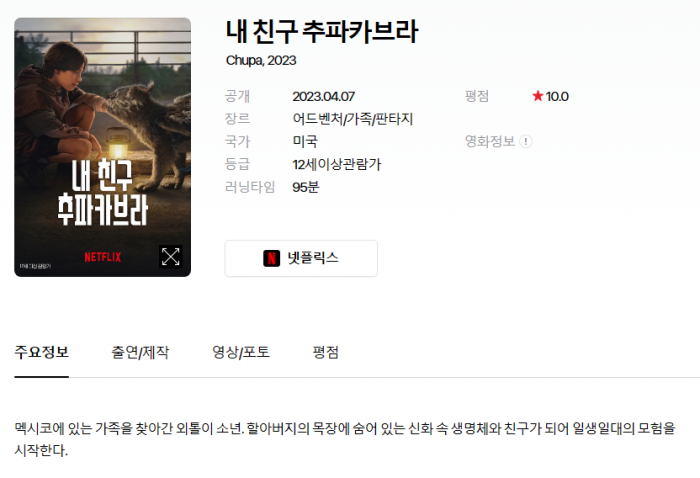Image resolution: width=700 pixels, height=478 pixels.
Task: Select the 주요정보 tab
Action: coord(42,353)
